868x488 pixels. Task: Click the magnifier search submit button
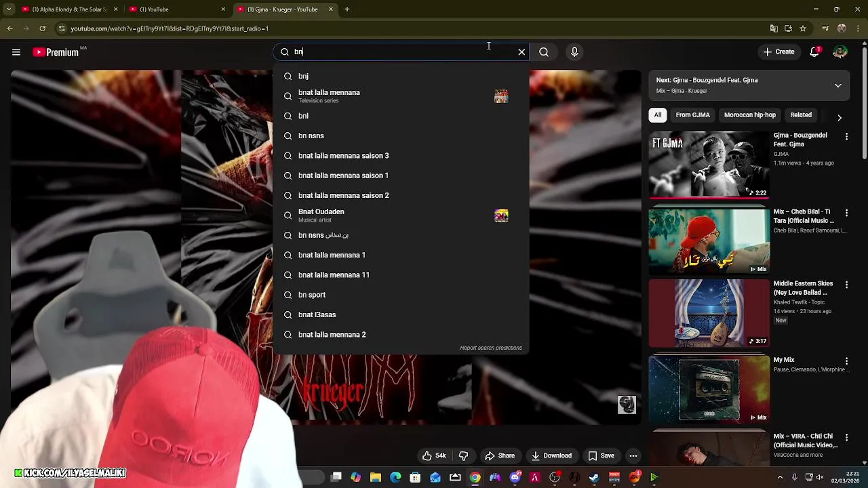coord(544,52)
